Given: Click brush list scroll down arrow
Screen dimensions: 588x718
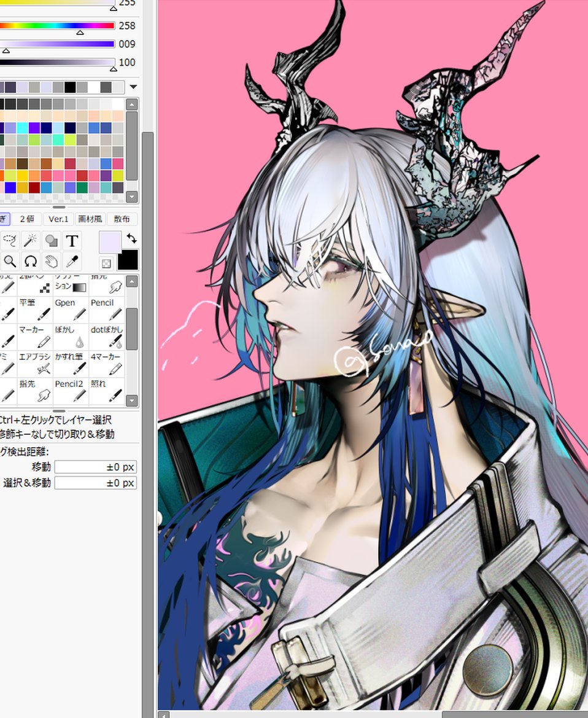Looking at the screenshot, I should pos(132,400).
